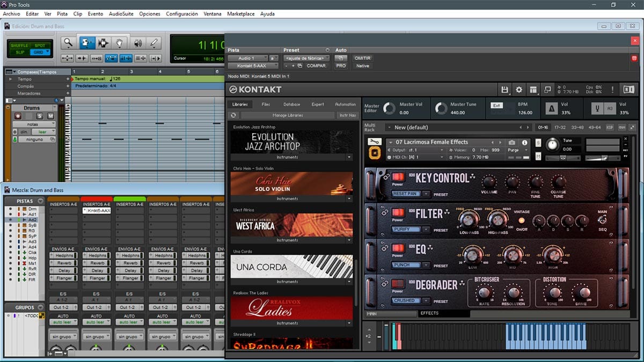This screenshot has width=644, height=362.
Task: Open the Kontakt 5-AAX insert dropdown
Action: pos(253,65)
